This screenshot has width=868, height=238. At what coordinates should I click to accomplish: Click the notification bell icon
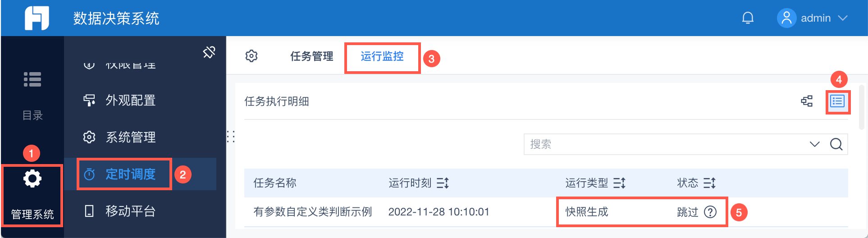click(x=748, y=18)
